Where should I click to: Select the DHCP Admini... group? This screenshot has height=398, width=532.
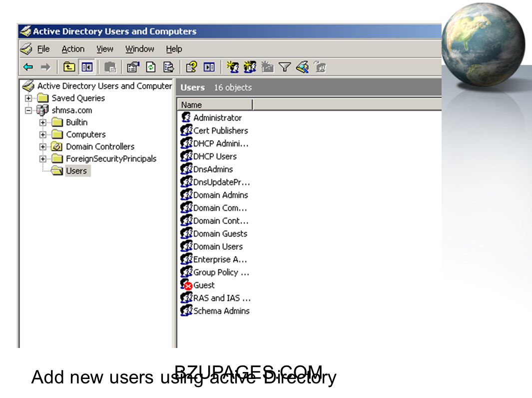coord(221,143)
